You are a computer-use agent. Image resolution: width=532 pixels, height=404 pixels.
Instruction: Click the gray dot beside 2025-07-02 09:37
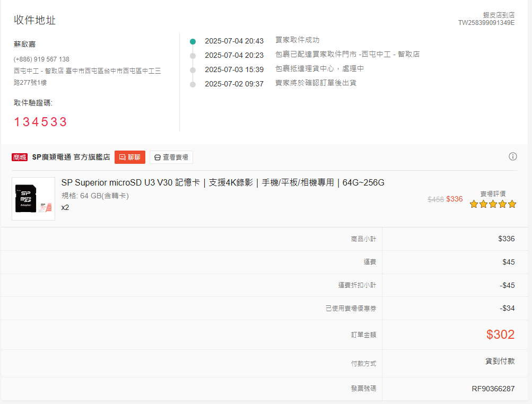(193, 84)
